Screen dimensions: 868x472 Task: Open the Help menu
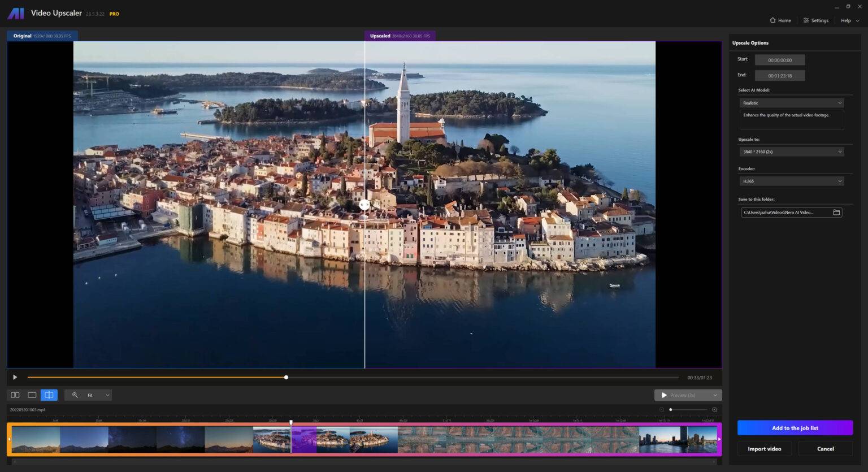(849, 20)
